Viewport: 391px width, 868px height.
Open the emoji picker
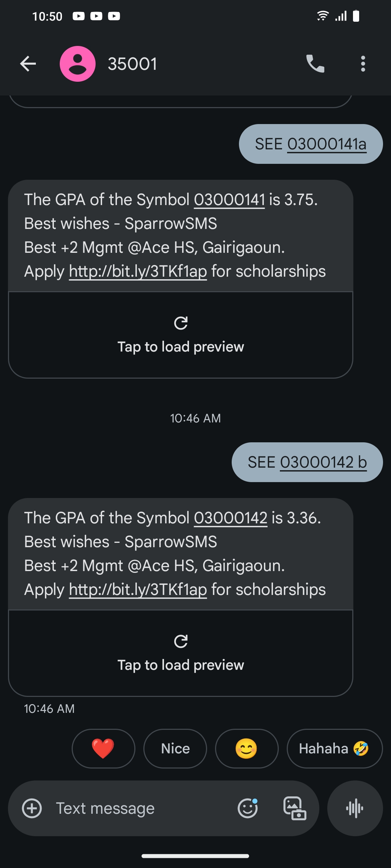tap(248, 808)
